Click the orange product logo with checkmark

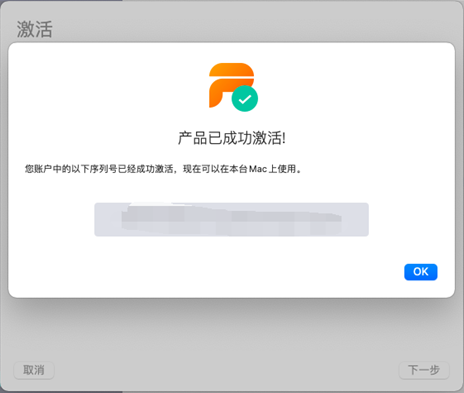coord(233,87)
